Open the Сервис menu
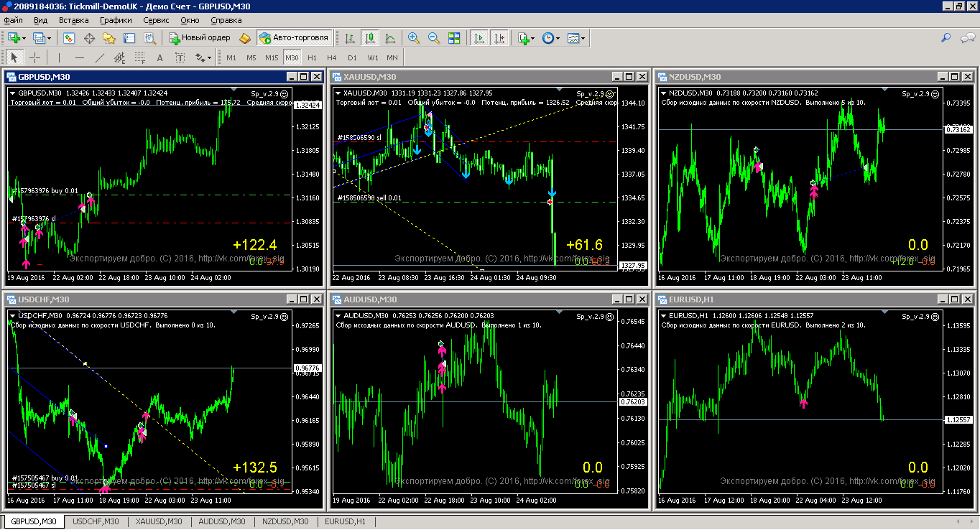 click(x=156, y=20)
